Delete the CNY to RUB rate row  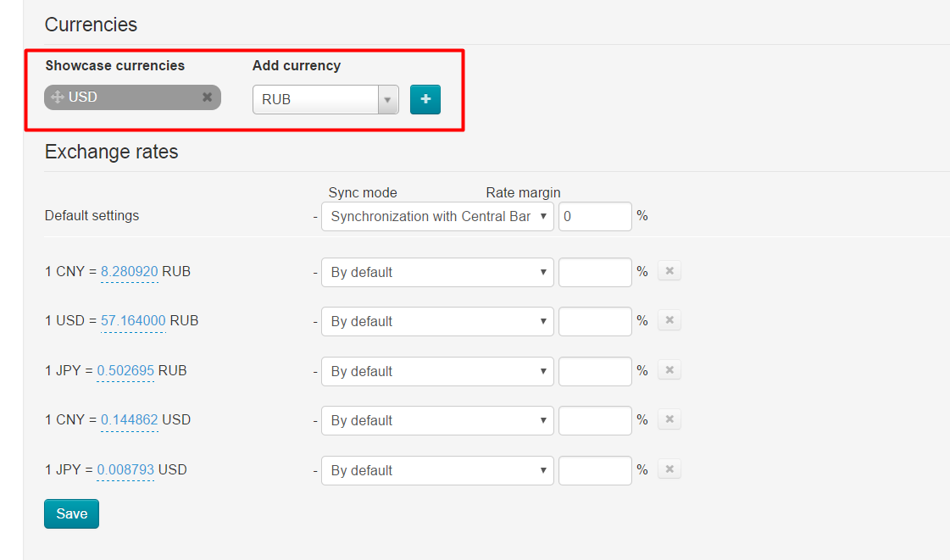tap(669, 270)
